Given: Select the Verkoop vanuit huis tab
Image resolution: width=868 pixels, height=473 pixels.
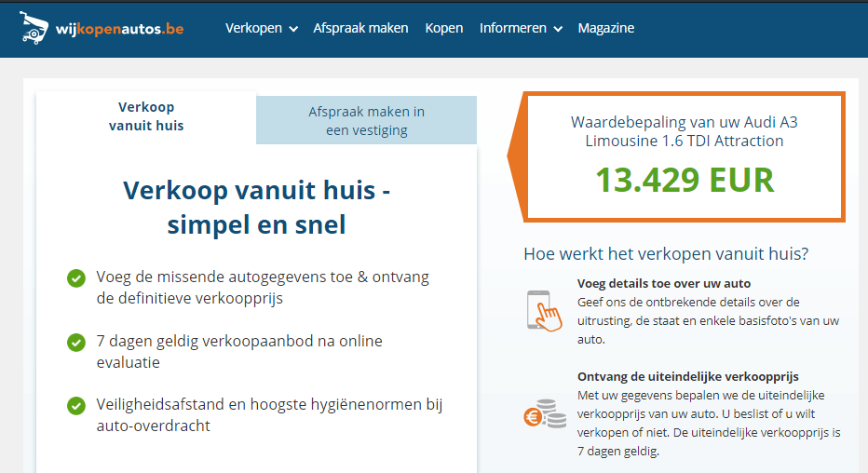Looking at the screenshot, I should [x=146, y=116].
